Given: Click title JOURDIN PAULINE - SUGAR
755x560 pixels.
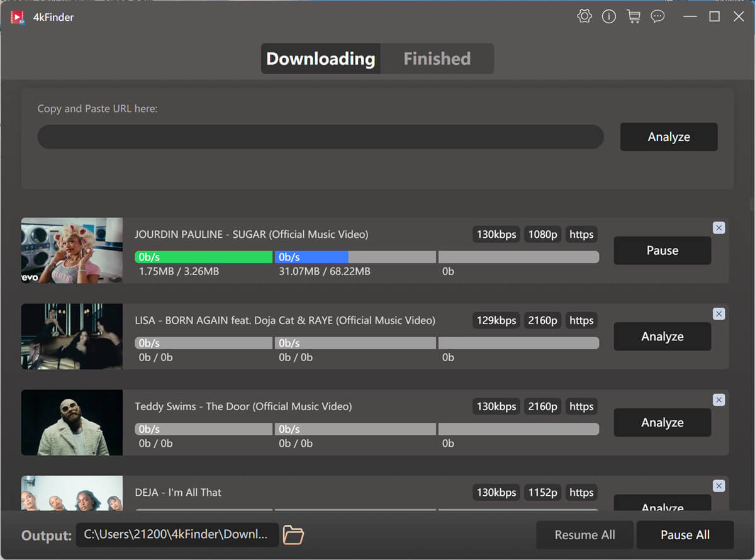Looking at the screenshot, I should [x=252, y=234].
